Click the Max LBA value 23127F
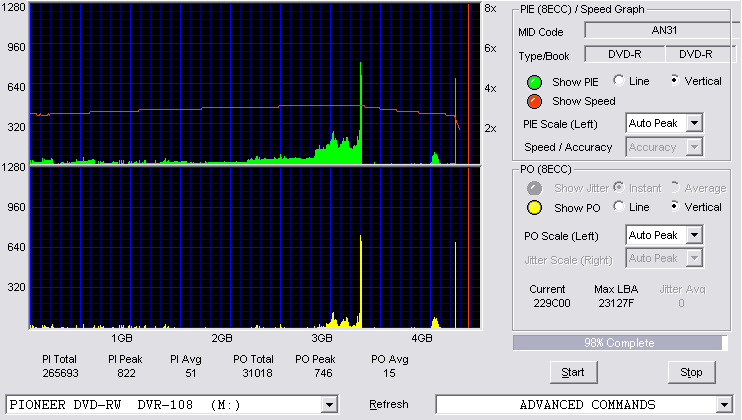 coord(616,303)
